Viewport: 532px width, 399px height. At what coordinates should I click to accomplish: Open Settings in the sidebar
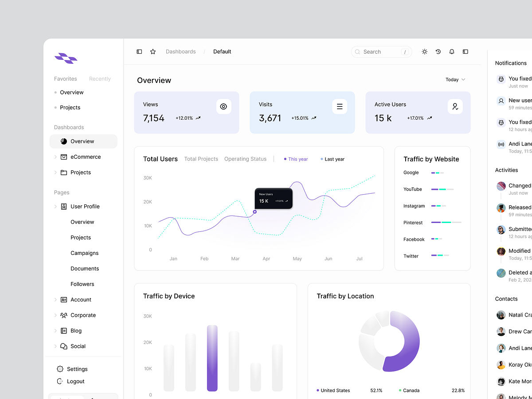tap(77, 369)
